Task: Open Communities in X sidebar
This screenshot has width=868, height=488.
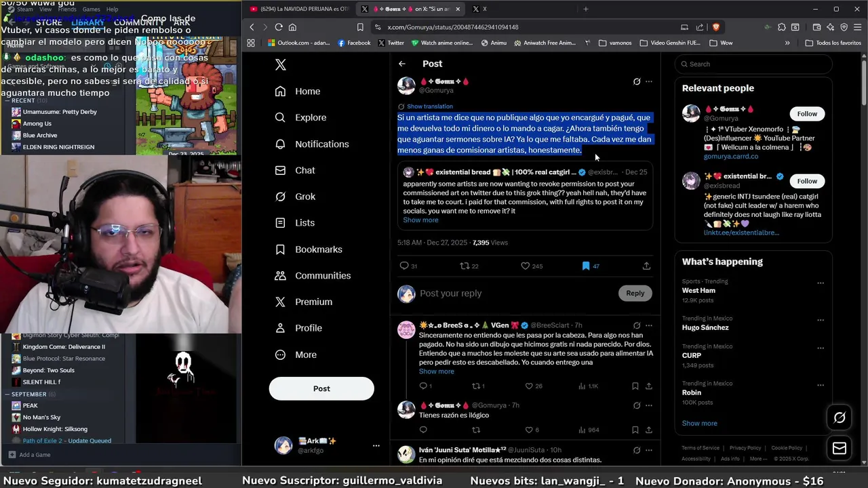Action: click(313, 276)
